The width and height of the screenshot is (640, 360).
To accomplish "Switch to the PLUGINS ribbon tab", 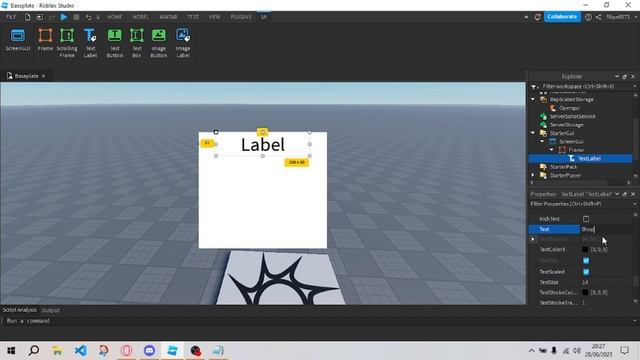I will click(x=241, y=17).
